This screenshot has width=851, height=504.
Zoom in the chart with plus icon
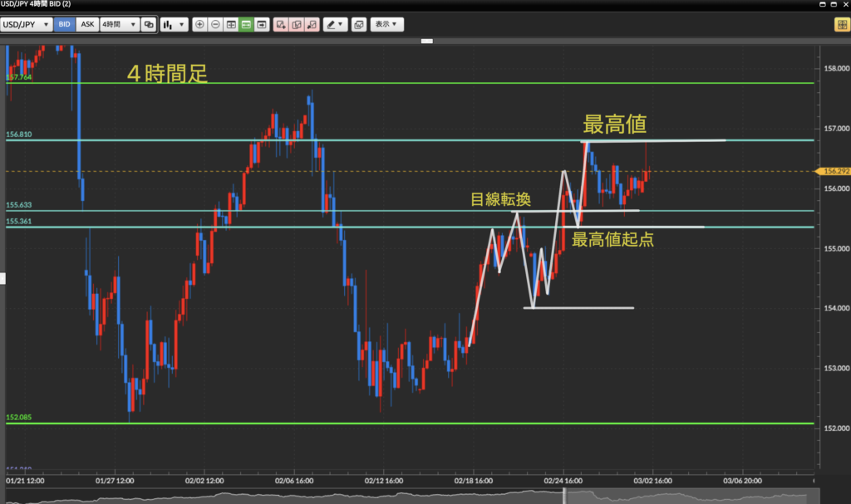coord(199,25)
